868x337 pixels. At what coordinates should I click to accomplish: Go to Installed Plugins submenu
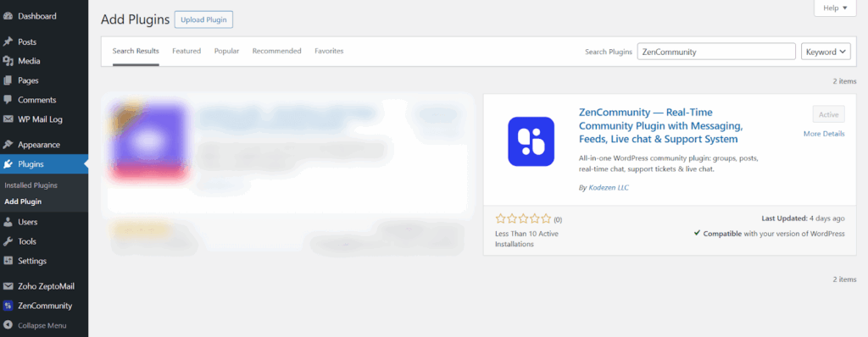coord(31,185)
